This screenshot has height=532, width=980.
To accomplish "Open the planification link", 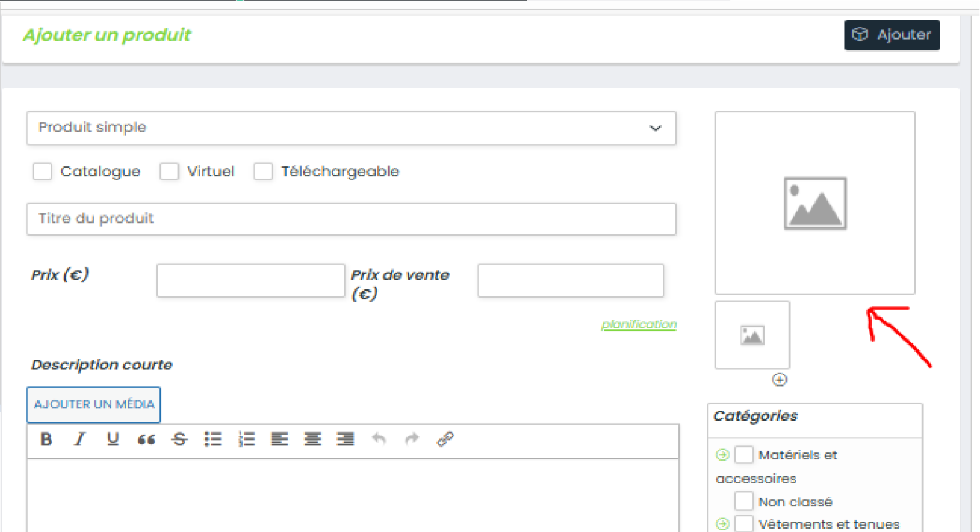I will pyautogui.click(x=639, y=324).
